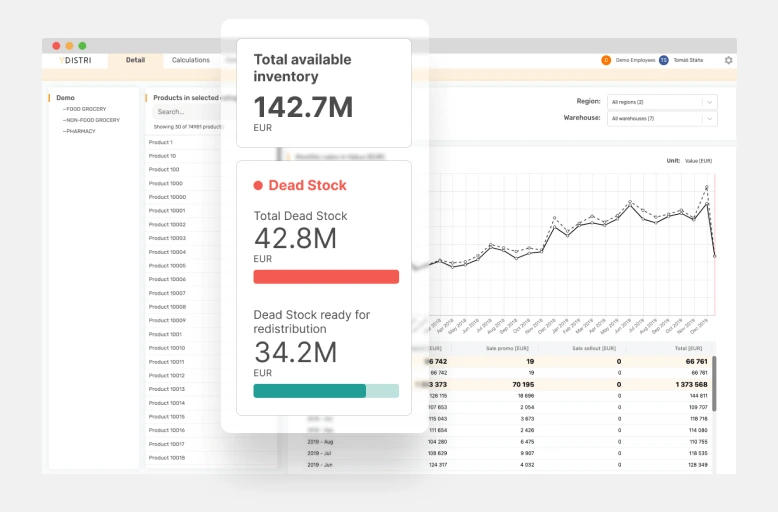Open the Unit Value (EUR) selector
Viewport: 778px width, 512px height.
point(698,161)
